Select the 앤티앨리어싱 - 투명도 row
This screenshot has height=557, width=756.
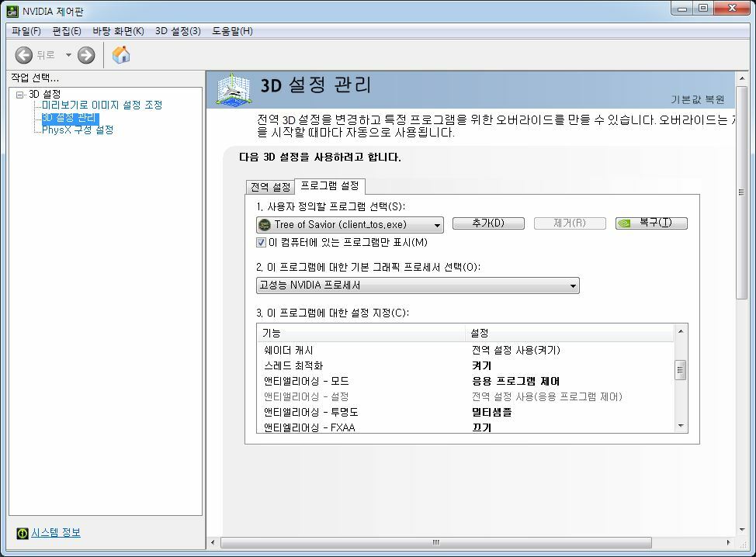click(x=466, y=412)
